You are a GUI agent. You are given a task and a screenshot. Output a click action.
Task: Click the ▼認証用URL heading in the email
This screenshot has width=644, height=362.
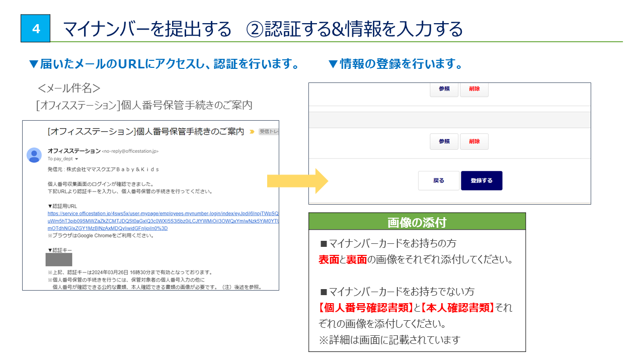[x=62, y=206]
